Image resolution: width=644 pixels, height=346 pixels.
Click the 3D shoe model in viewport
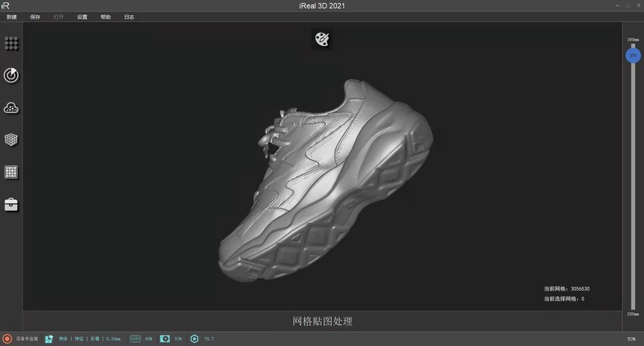click(x=325, y=180)
